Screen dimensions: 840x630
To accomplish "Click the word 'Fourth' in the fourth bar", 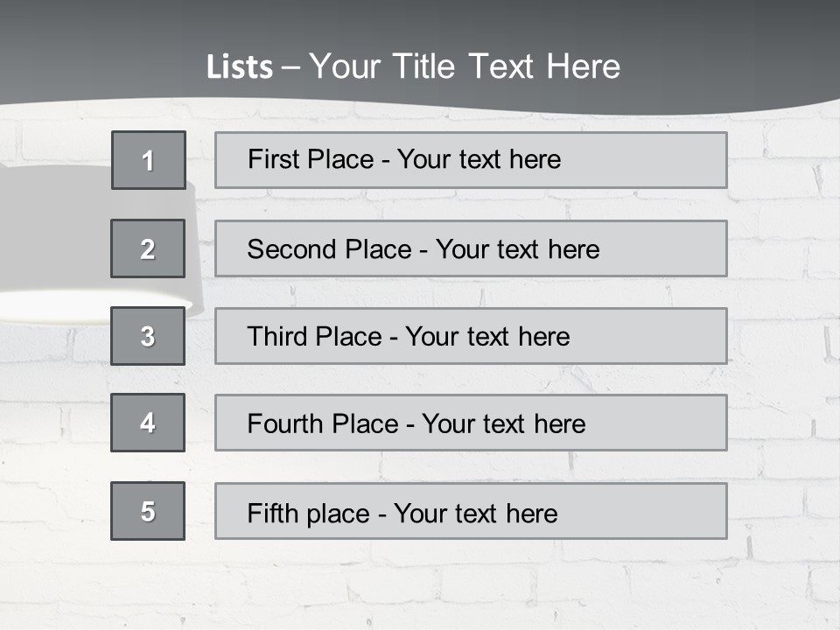I will pos(284,423).
